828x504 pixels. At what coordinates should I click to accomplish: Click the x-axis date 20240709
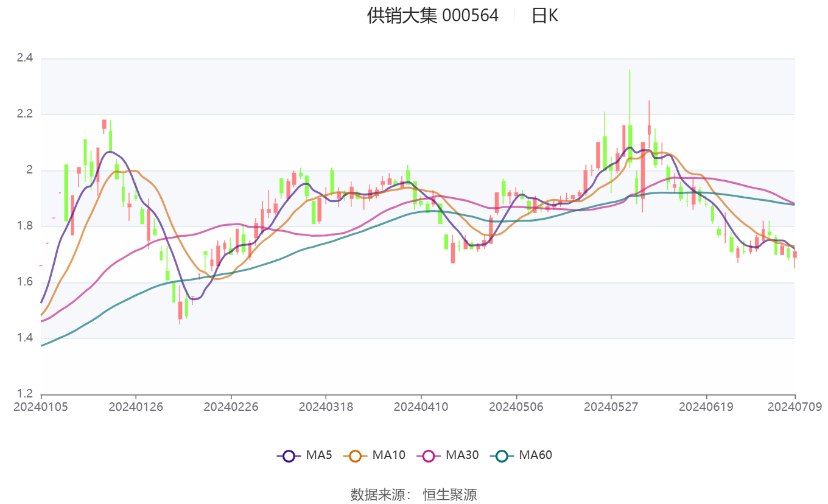click(795, 406)
